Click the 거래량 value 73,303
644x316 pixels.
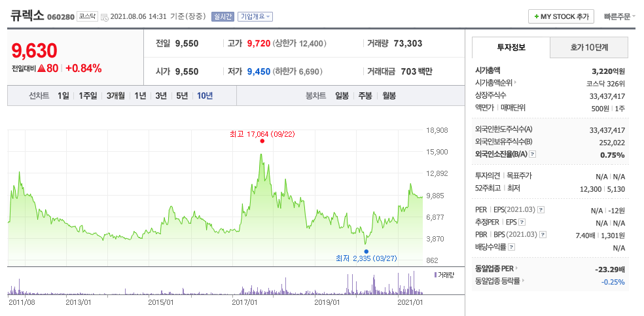[x=408, y=43]
